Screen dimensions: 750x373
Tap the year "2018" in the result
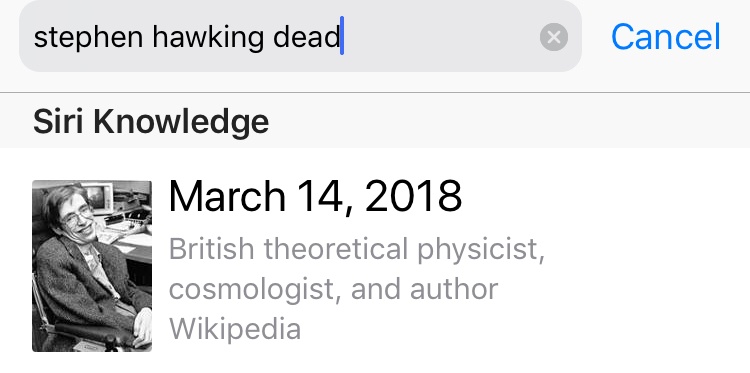pyautogui.click(x=413, y=197)
